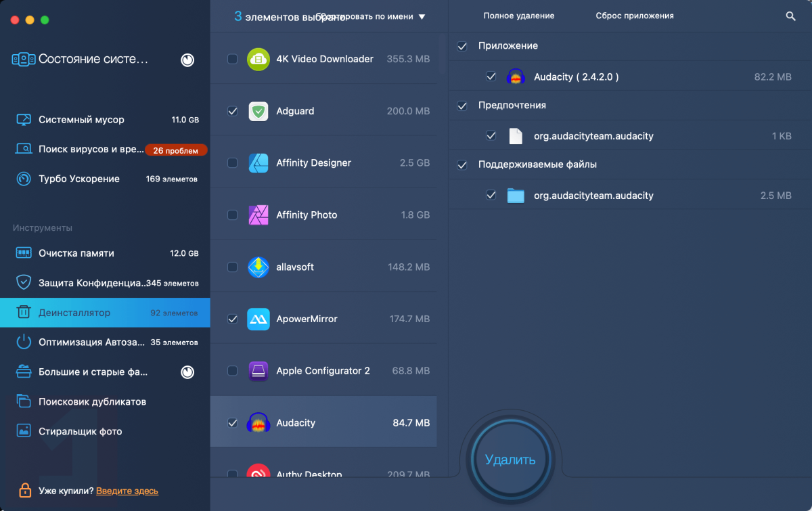Click the ApowerMirror app icon
The image size is (812, 511).
(x=258, y=319)
